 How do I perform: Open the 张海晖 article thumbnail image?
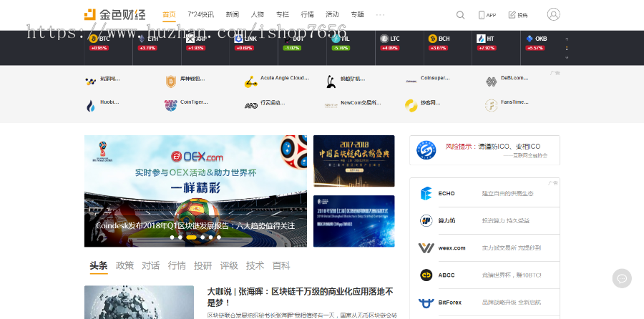click(x=139, y=302)
